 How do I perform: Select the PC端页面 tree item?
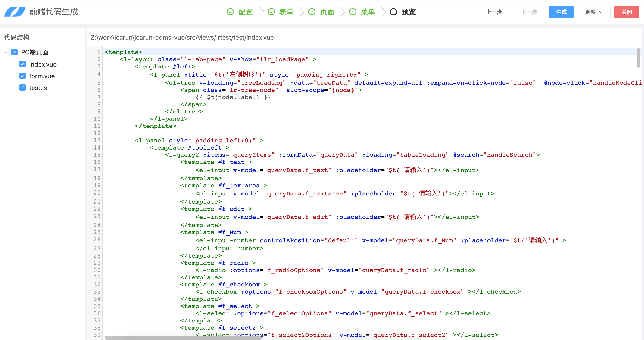pos(35,52)
